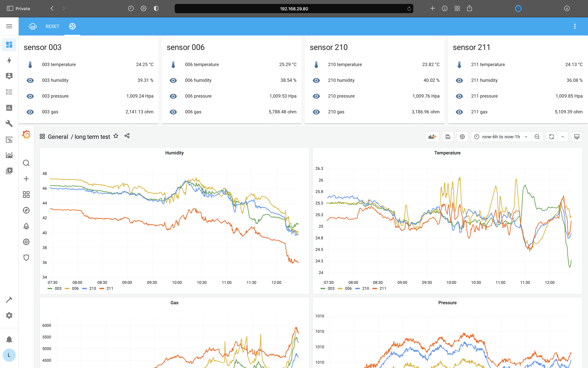588x368 pixels.
Task: Open the Temperature panel title menu
Action: 447,153
